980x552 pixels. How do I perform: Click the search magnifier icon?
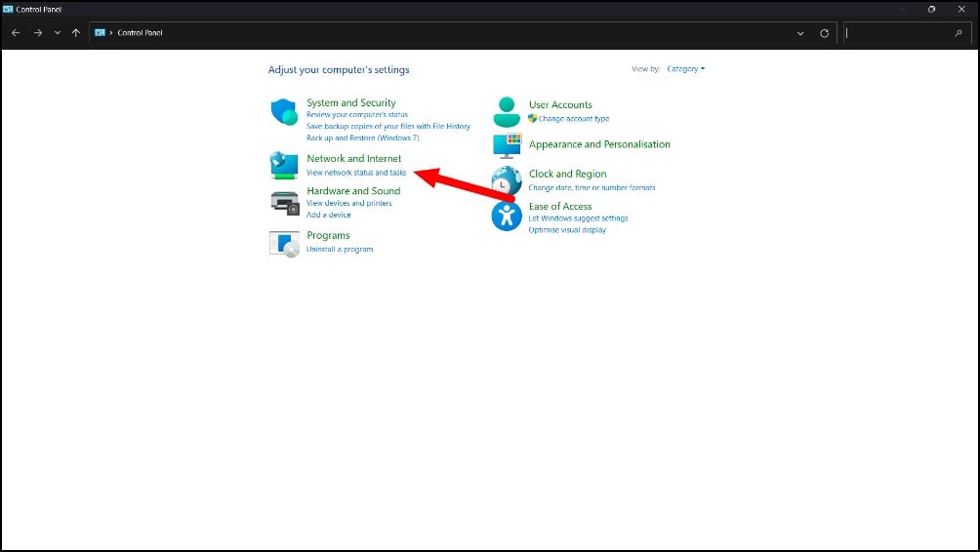pyautogui.click(x=959, y=33)
